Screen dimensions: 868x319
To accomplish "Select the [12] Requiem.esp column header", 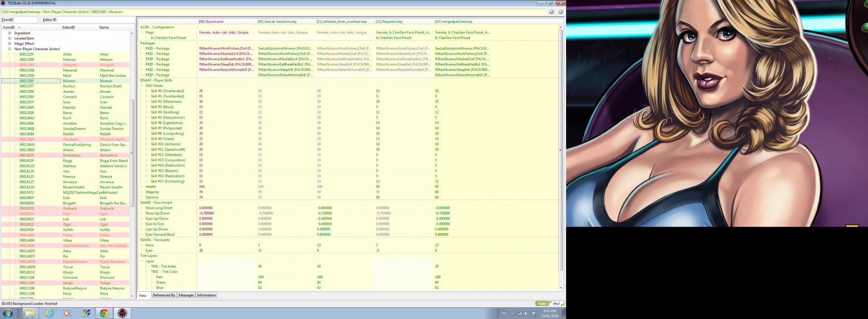I will point(403,21).
